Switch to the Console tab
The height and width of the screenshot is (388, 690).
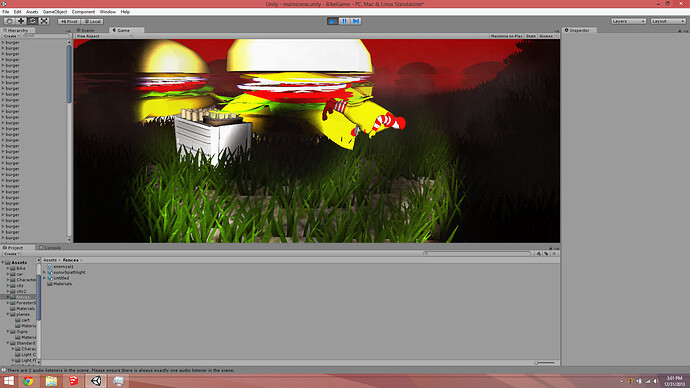(x=50, y=248)
